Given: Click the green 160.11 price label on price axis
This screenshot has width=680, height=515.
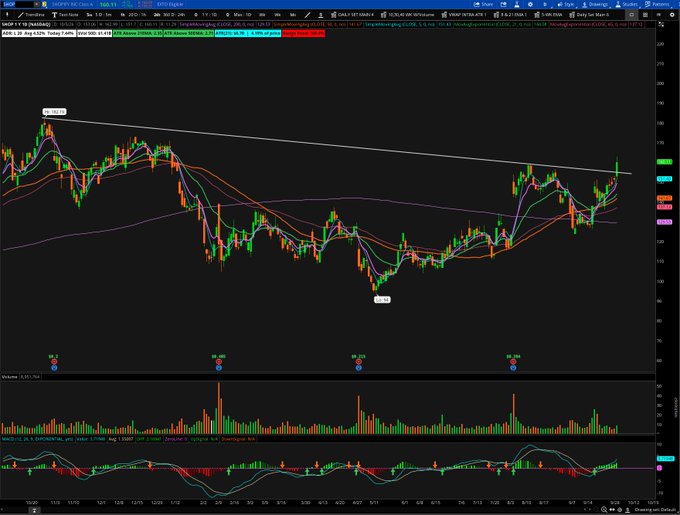Looking at the screenshot, I should pos(664,162).
